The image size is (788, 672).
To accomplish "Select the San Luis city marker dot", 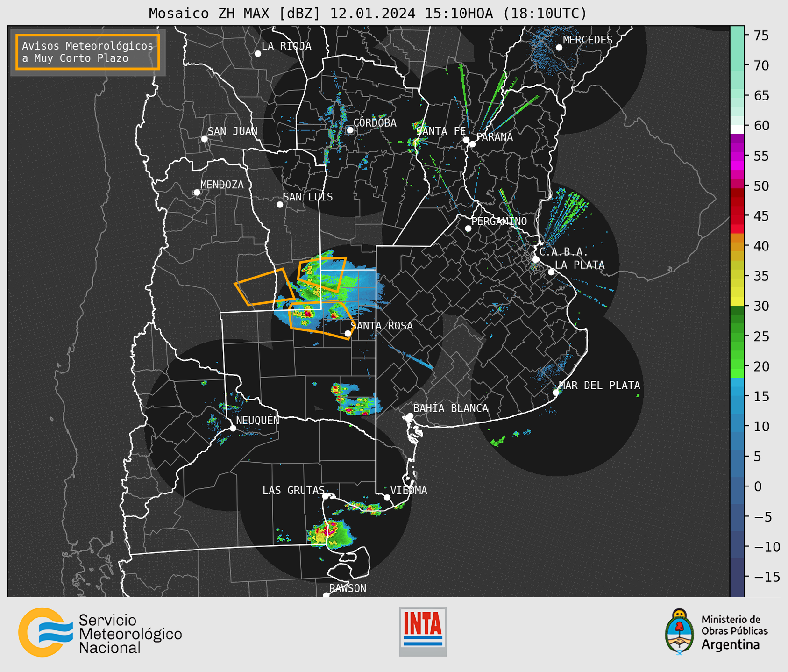I will pyautogui.click(x=280, y=205).
